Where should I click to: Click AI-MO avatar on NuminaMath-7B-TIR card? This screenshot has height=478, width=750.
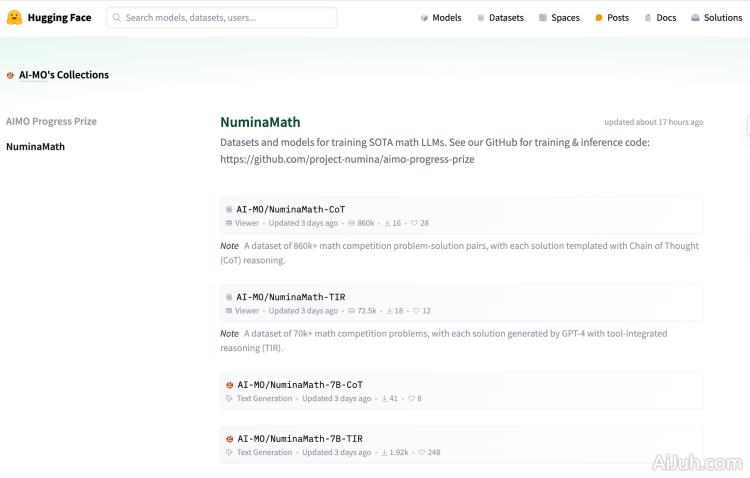pyautogui.click(x=230, y=439)
